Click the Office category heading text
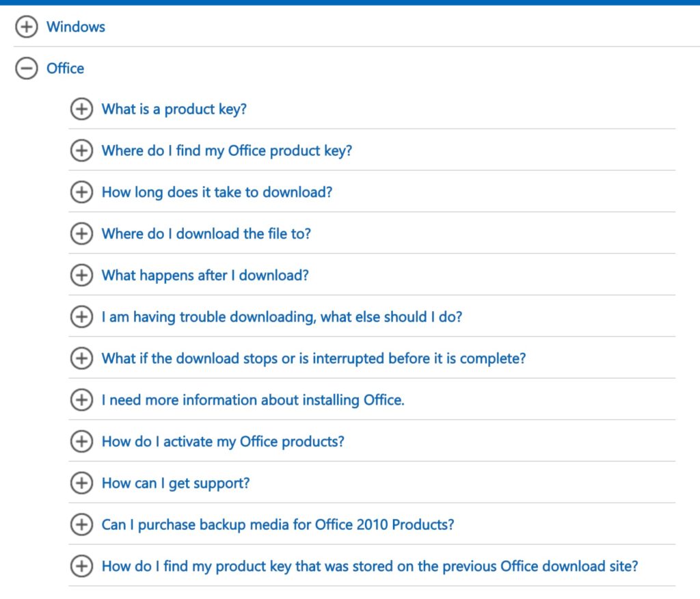 point(65,68)
